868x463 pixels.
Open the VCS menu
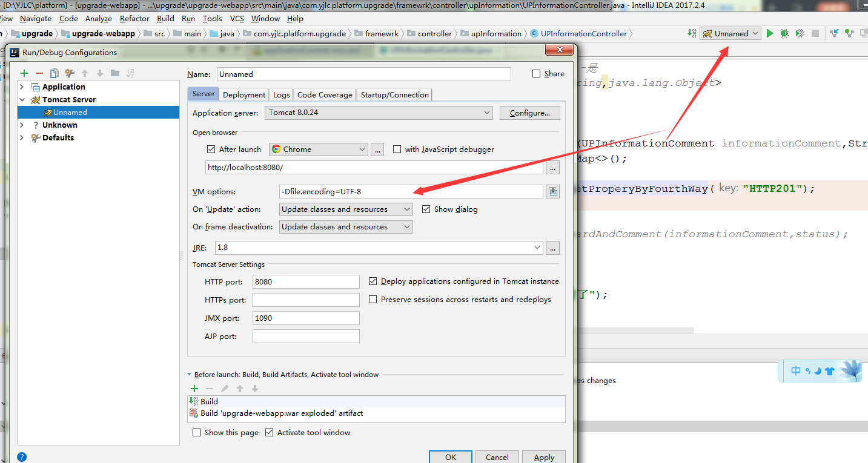[237, 19]
